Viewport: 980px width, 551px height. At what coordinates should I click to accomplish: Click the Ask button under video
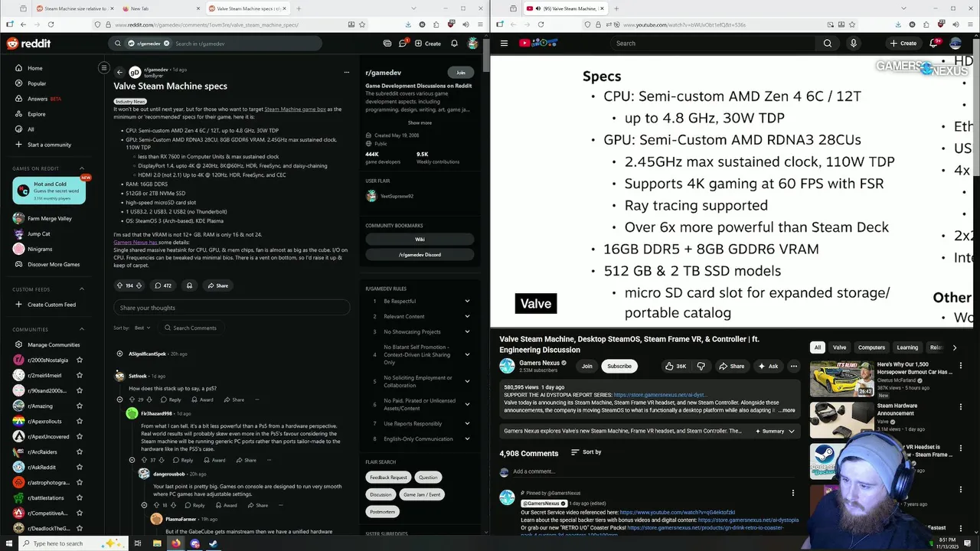768,366
